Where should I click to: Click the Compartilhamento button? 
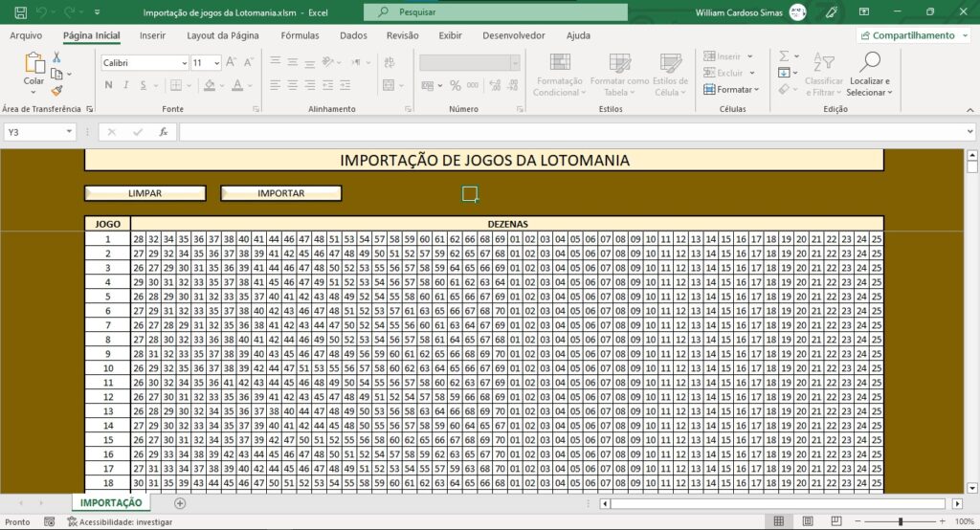[914, 35]
